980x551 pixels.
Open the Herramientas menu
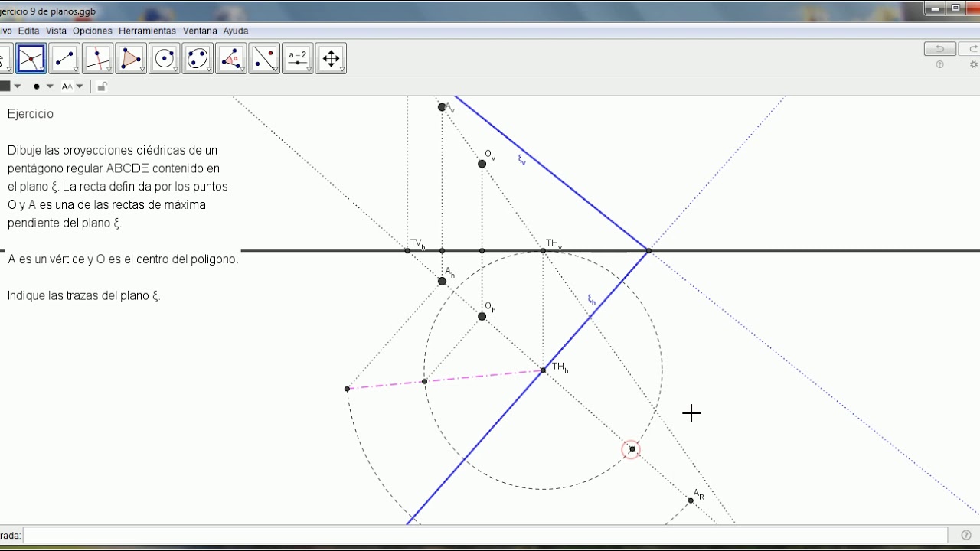(147, 31)
